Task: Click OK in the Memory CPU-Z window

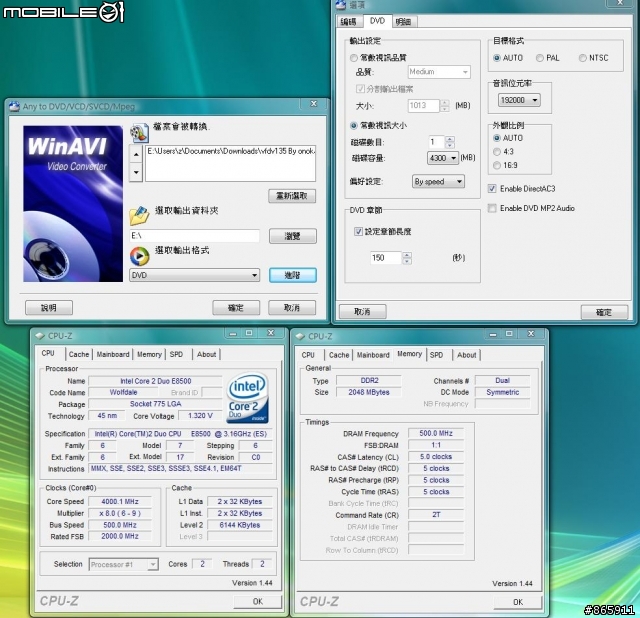Action: (518, 602)
